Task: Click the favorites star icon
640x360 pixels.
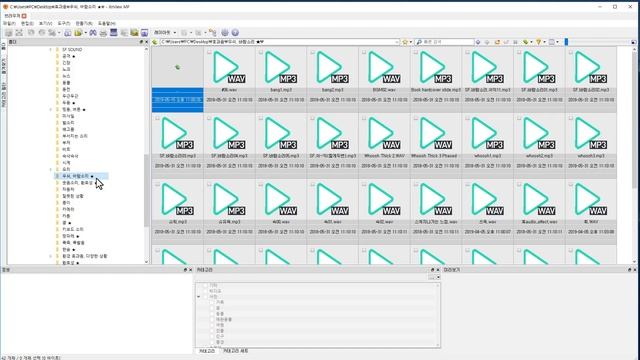Action: (405, 42)
